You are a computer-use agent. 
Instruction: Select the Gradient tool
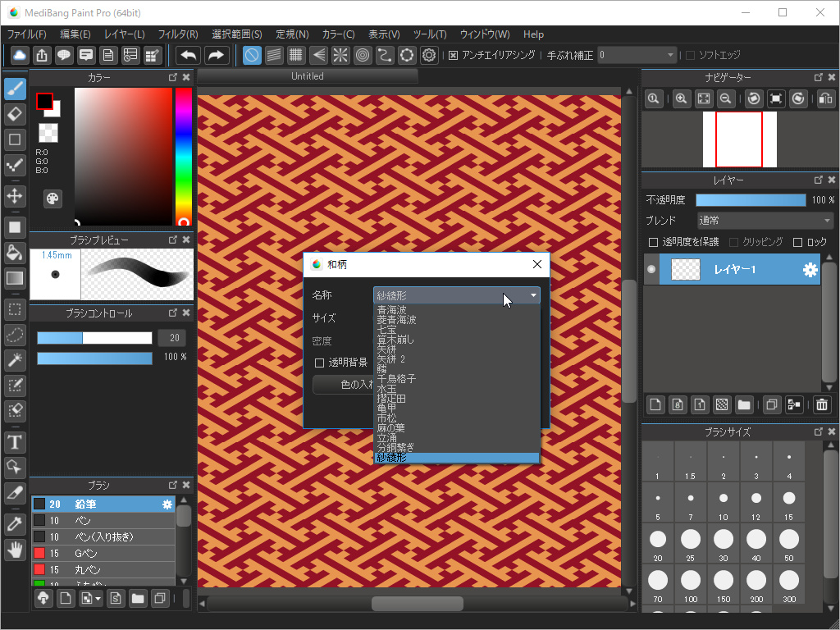(15, 277)
